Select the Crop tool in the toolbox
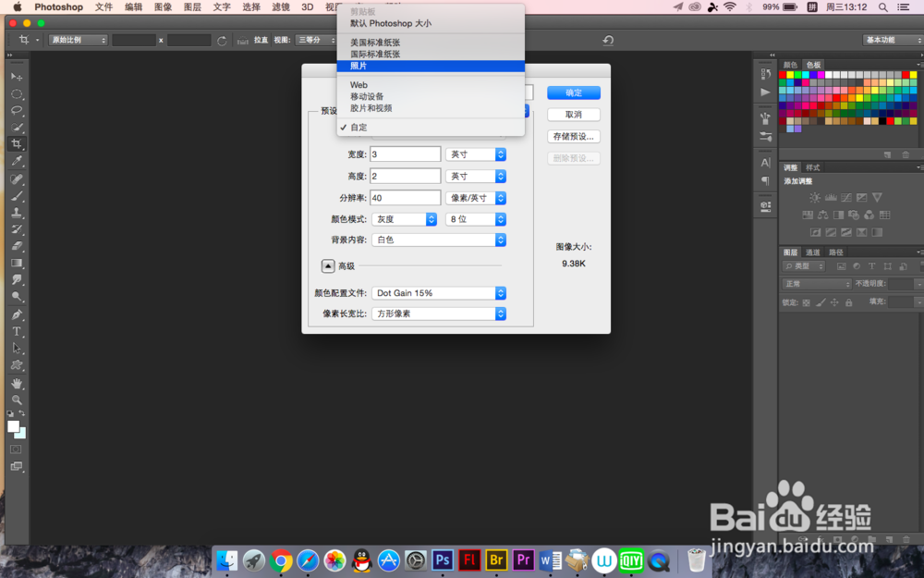 tap(17, 144)
